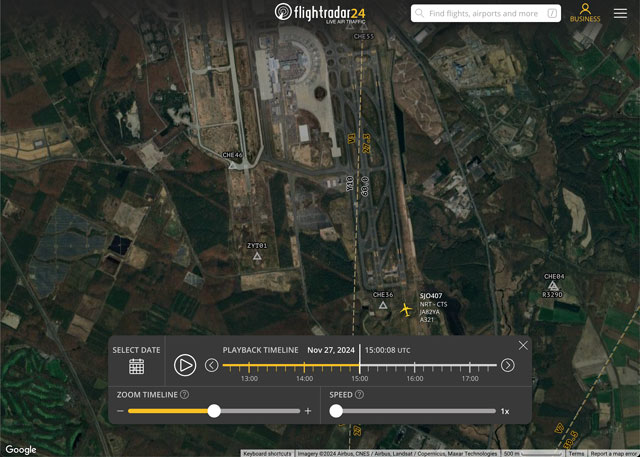Step the playback timeline forward with right arrow

tap(508, 365)
